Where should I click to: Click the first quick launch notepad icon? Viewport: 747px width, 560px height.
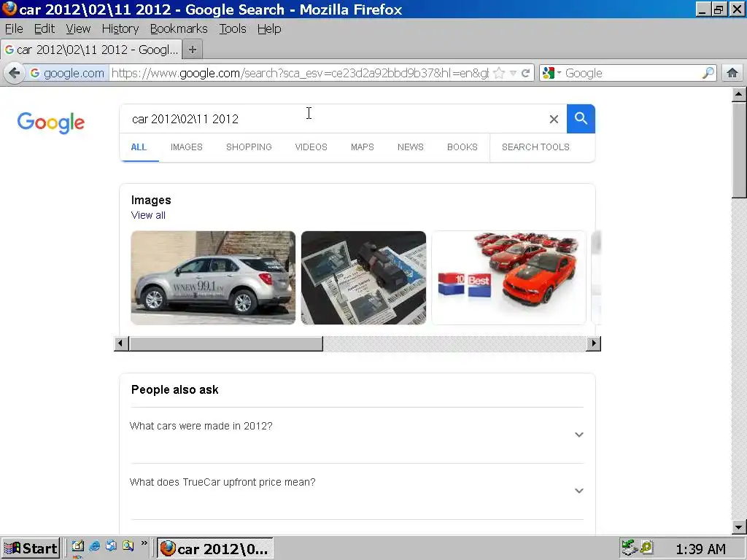(77, 545)
